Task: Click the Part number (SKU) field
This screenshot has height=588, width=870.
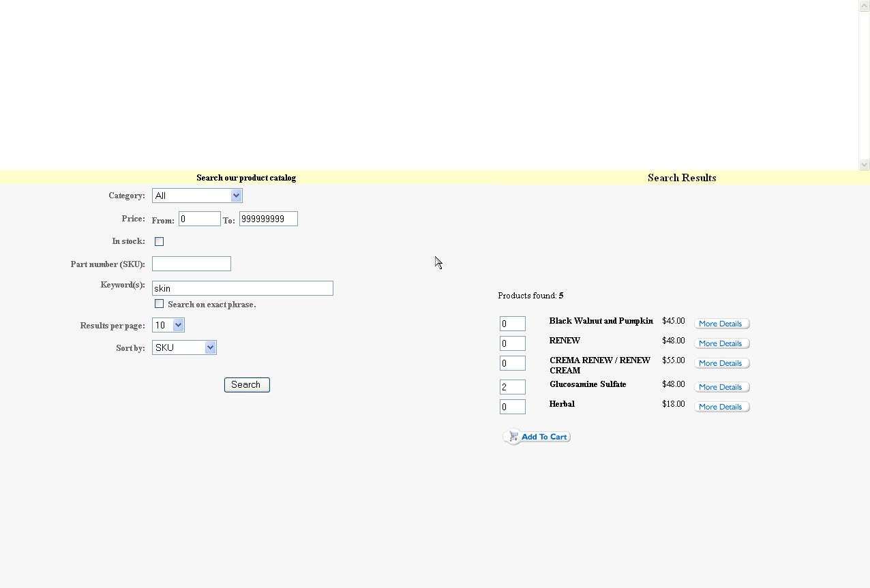Action: [x=191, y=264]
